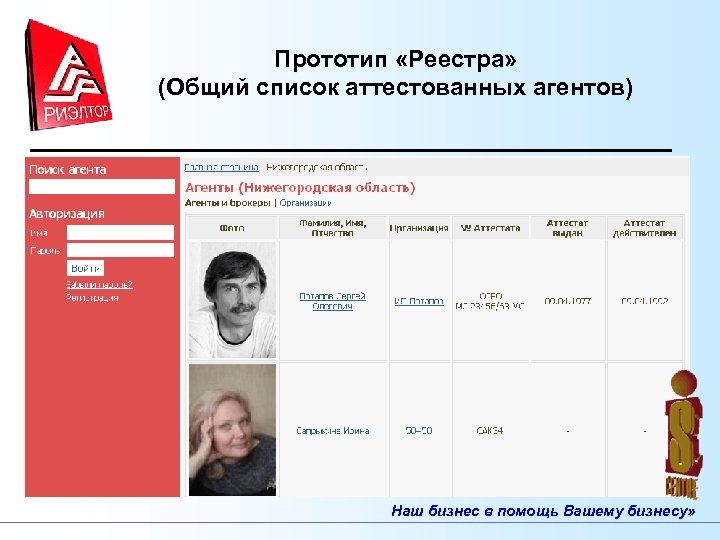The image size is (720, 540).
Task: Switch to the Организации tab
Action: click(x=305, y=202)
